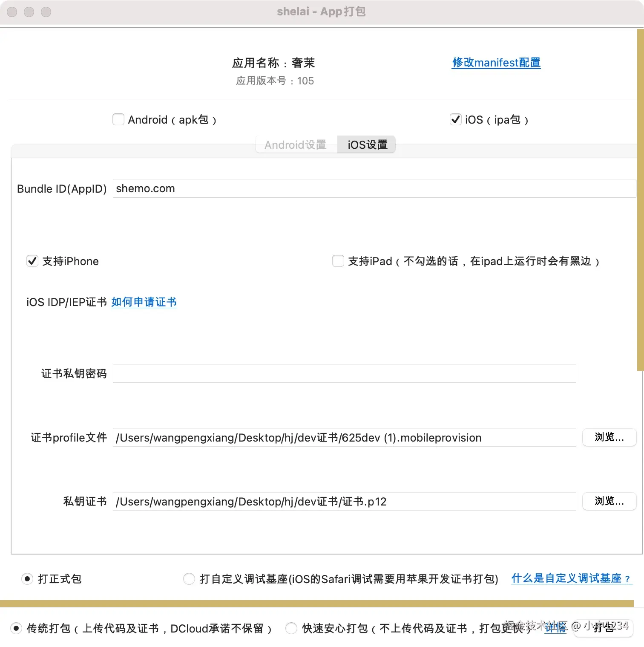Toggle the 支持iPhone checkbox

32,261
